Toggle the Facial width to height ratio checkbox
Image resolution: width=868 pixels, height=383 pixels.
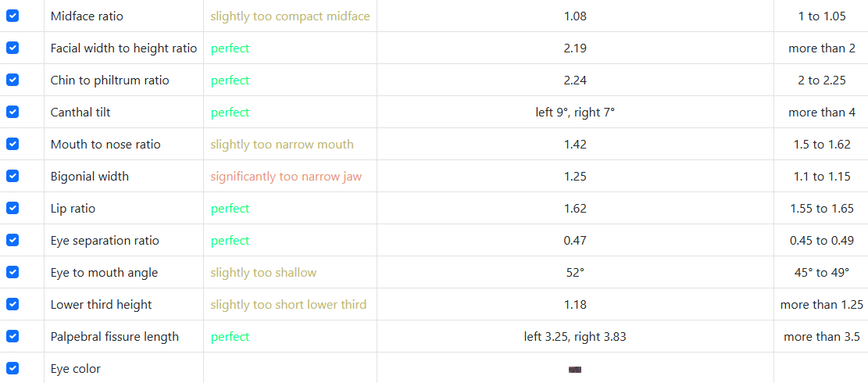pos(13,48)
